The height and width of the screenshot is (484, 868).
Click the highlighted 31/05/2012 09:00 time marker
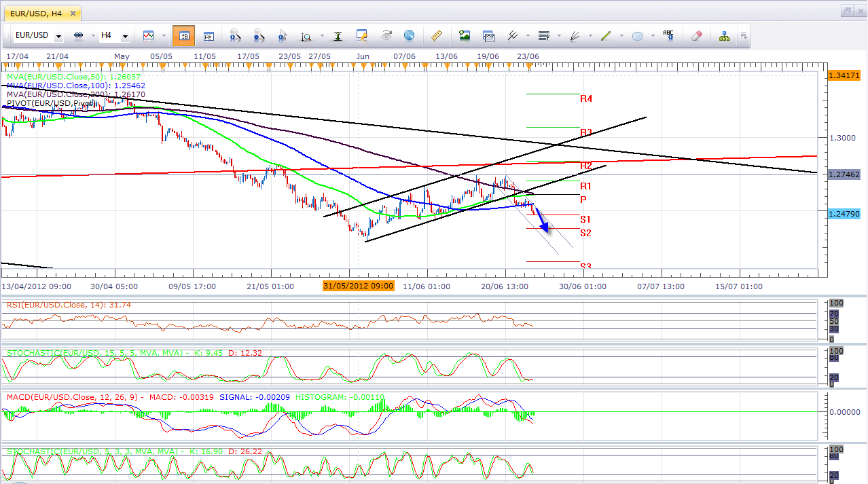coord(359,286)
